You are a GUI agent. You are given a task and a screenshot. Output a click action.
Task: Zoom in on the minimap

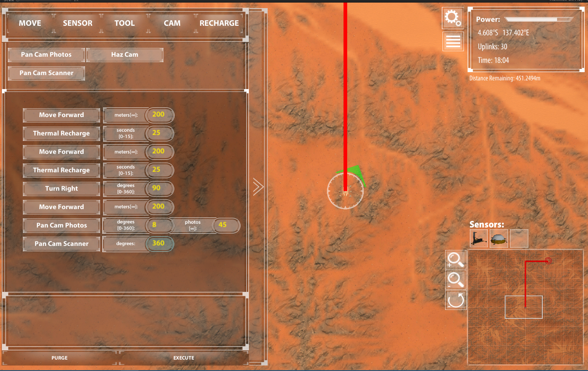(455, 260)
